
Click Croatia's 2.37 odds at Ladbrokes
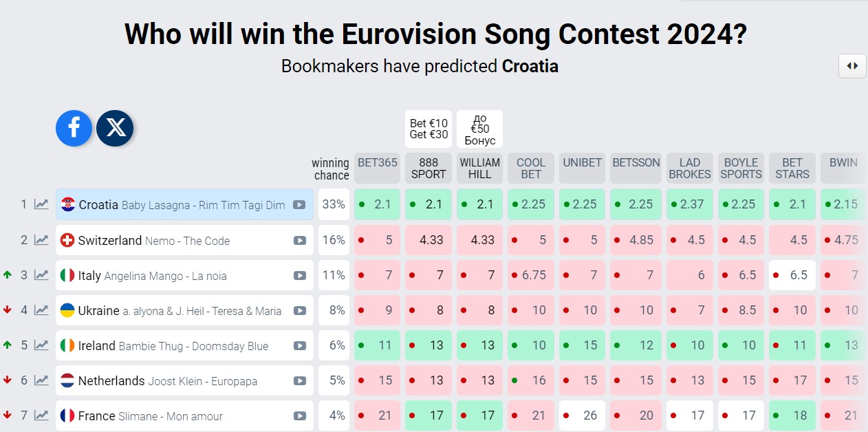690,204
